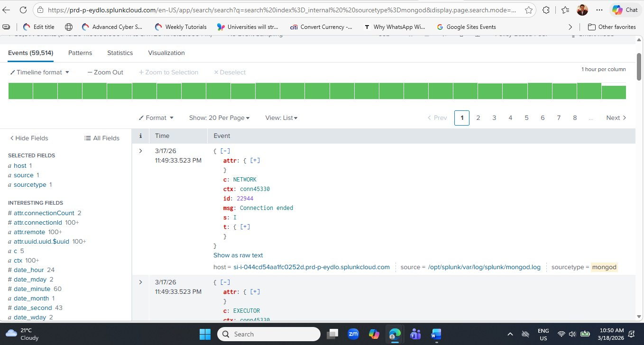Switch to the Statistics tab

tap(120, 53)
